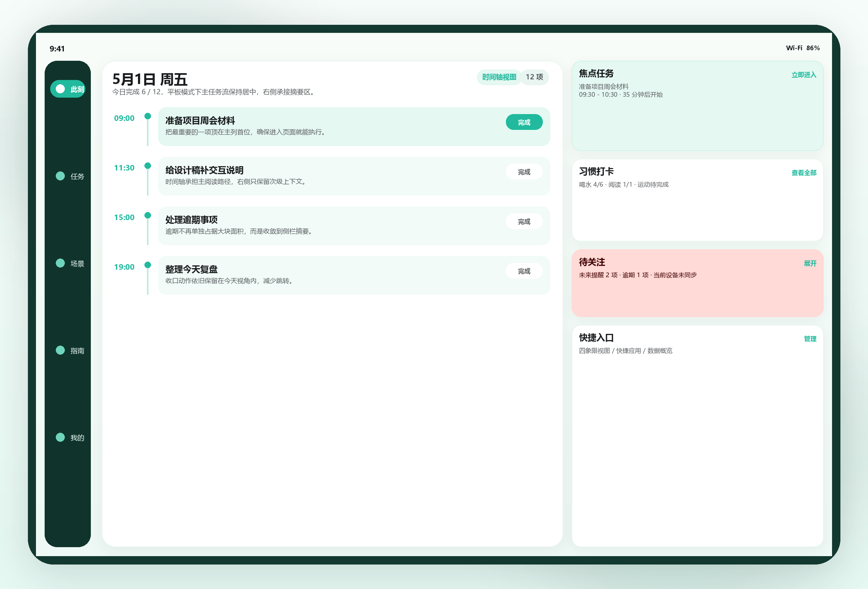Switch to the 场景 sidebar section
The image size is (868, 589).
[x=70, y=263]
